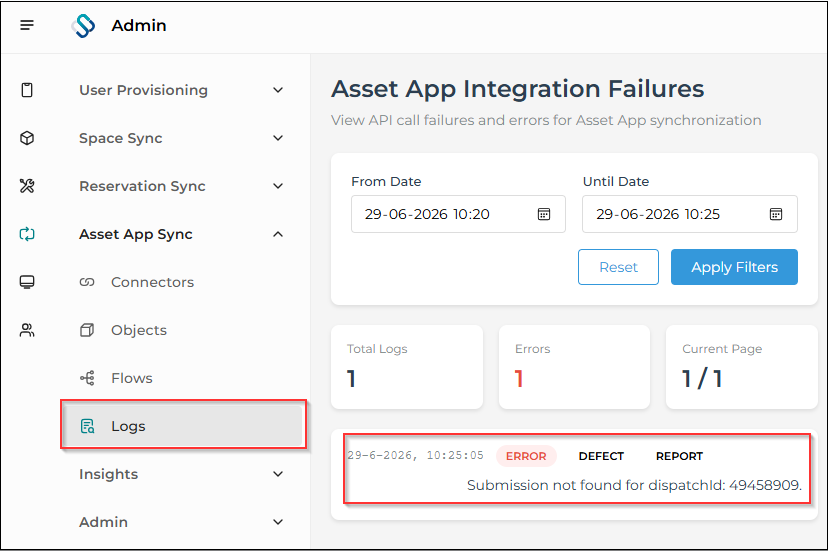Click the Admin title in header

click(139, 25)
